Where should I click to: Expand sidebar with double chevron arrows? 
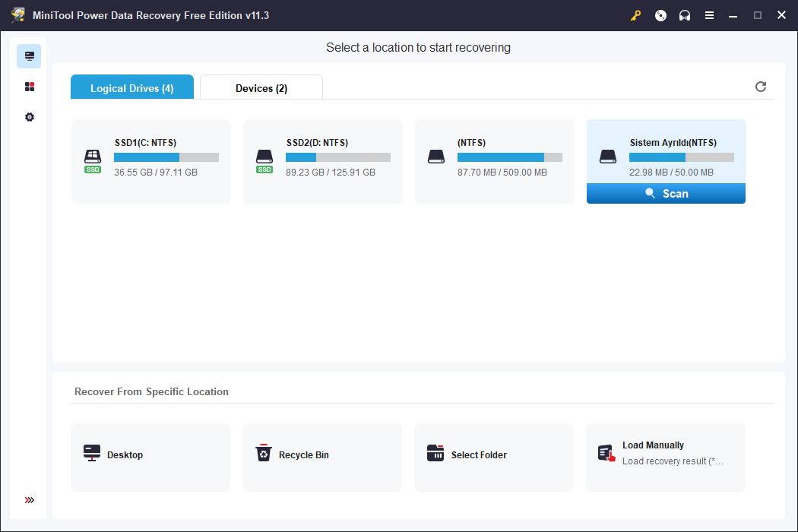click(30, 500)
